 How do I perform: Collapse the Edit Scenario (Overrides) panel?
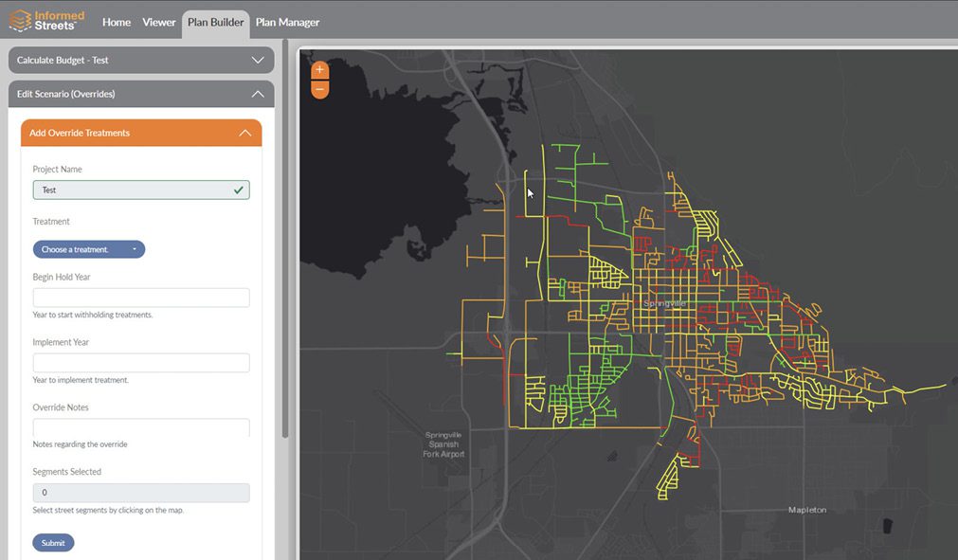[257, 94]
